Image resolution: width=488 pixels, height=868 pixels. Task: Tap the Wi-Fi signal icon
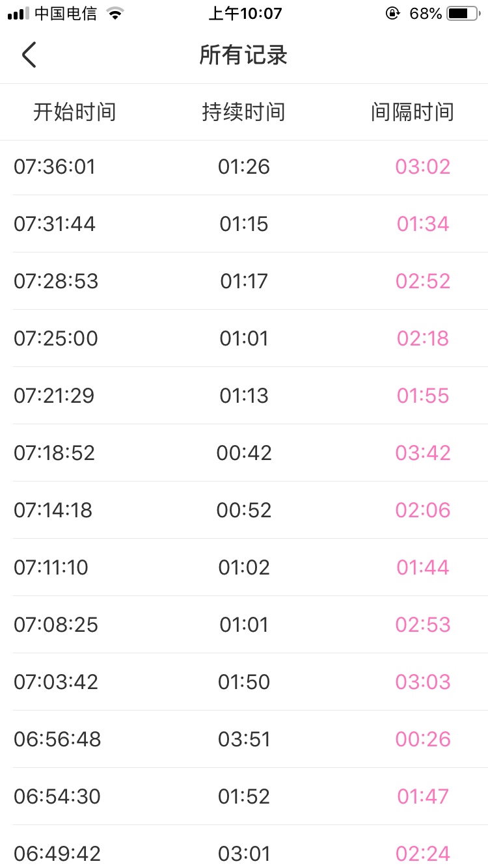pyautogui.click(x=115, y=14)
